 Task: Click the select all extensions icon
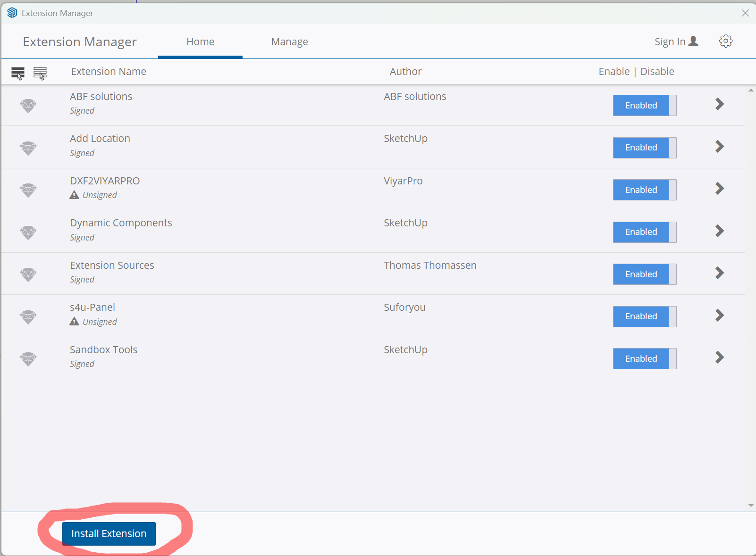[18, 73]
